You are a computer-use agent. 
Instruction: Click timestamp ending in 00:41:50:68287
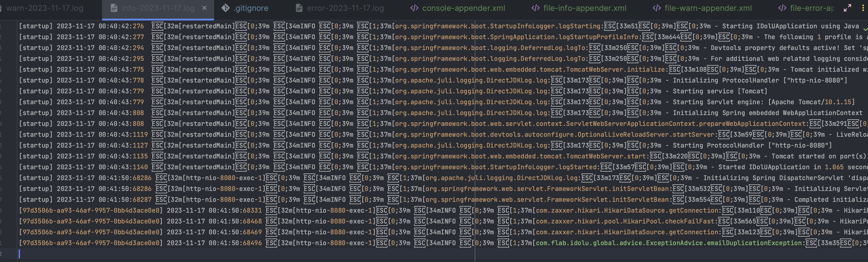pyautogui.click(x=104, y=199)
